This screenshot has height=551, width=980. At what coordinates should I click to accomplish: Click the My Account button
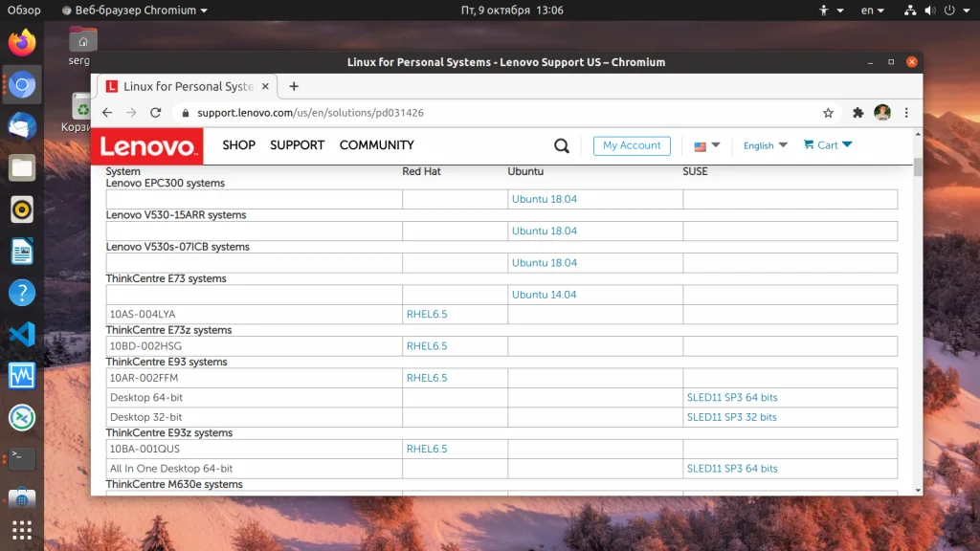632,145
